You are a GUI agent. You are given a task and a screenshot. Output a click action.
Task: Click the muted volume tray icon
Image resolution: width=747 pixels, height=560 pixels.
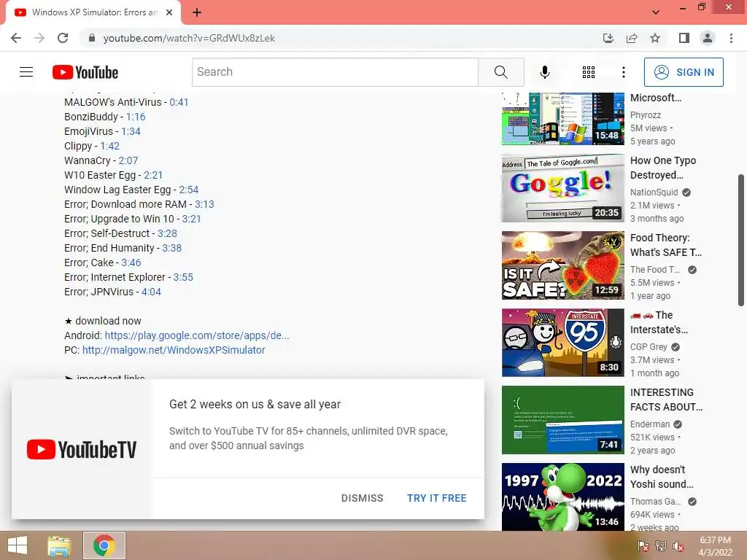point(679,546)
